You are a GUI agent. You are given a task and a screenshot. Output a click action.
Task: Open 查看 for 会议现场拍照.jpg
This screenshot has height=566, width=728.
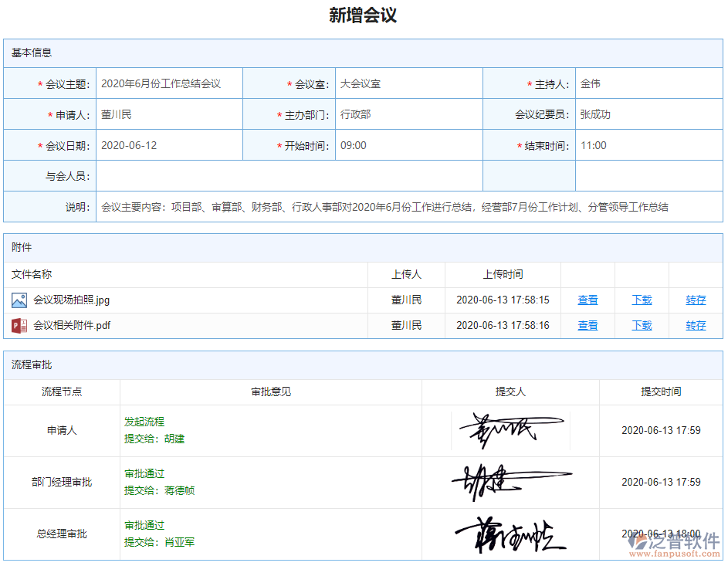pos(587,299)
